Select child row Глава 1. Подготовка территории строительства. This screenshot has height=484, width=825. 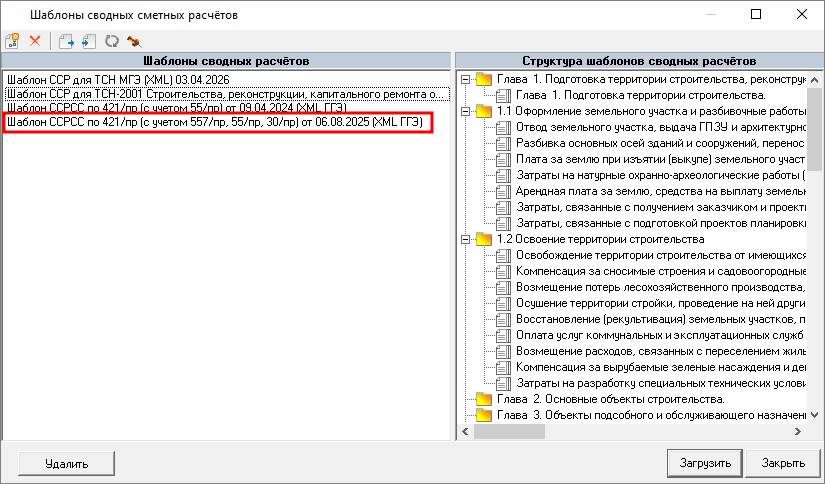tap(640, 96)
